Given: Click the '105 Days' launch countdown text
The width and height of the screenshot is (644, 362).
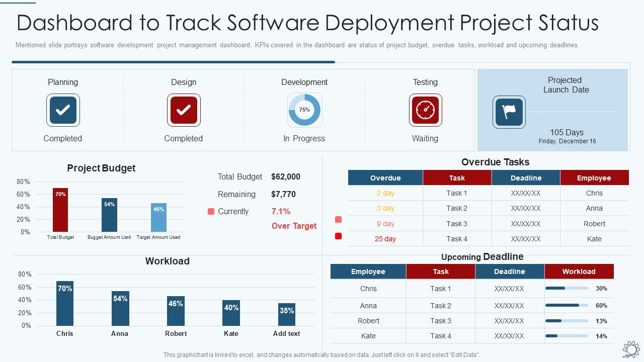Looking at the screenshot, I should click(567, 132).
